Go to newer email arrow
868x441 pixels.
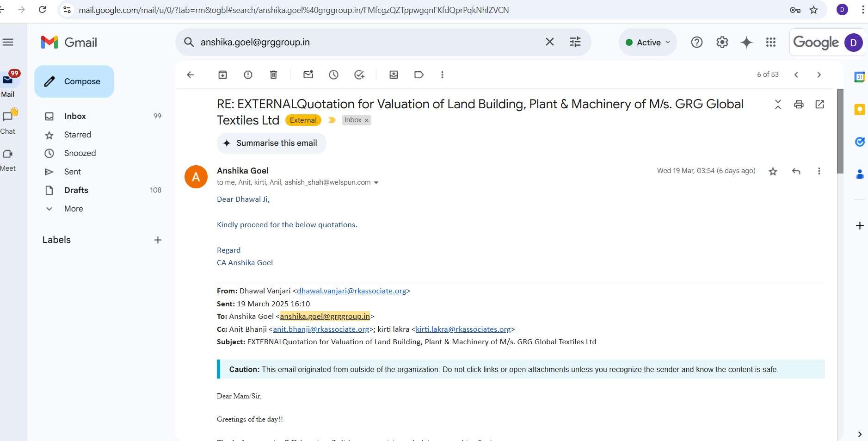point(796,75)
